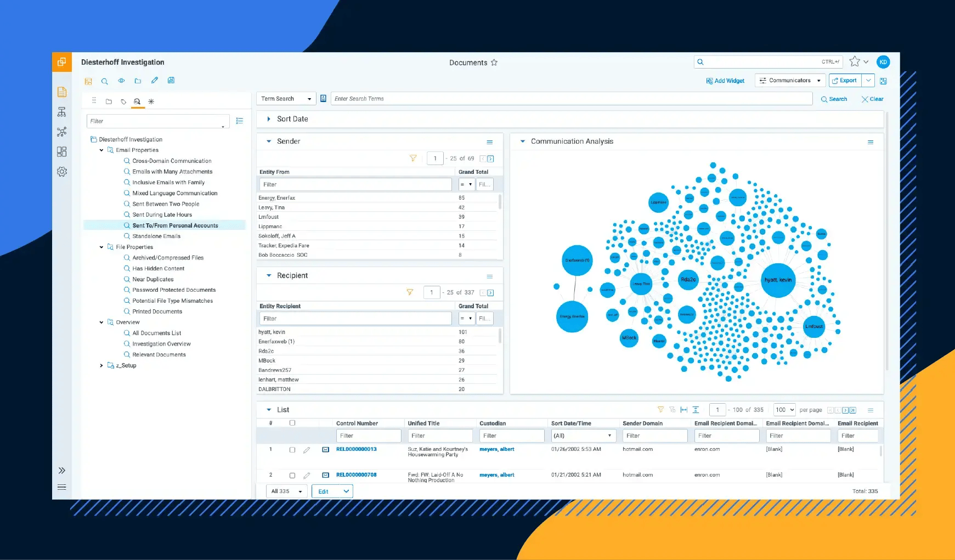Click the Add Widget button
The width and height of the screenshot is (955, 560).
click(x=725, y=81)
